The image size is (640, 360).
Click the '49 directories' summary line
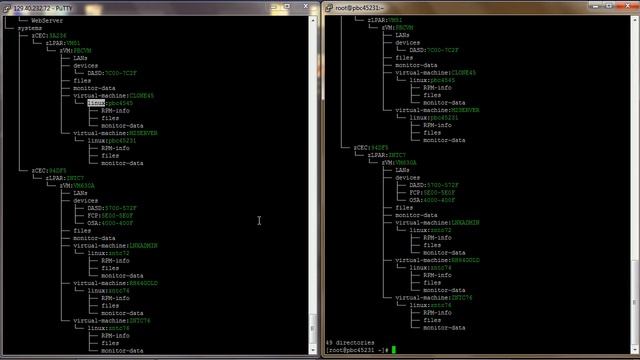(x=350, y=342)
